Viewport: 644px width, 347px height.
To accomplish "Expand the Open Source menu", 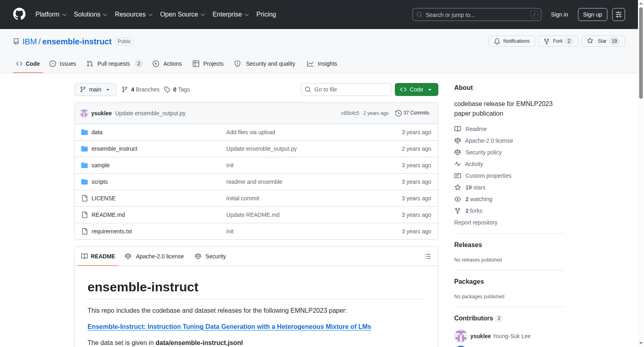I will click(183, 15).
